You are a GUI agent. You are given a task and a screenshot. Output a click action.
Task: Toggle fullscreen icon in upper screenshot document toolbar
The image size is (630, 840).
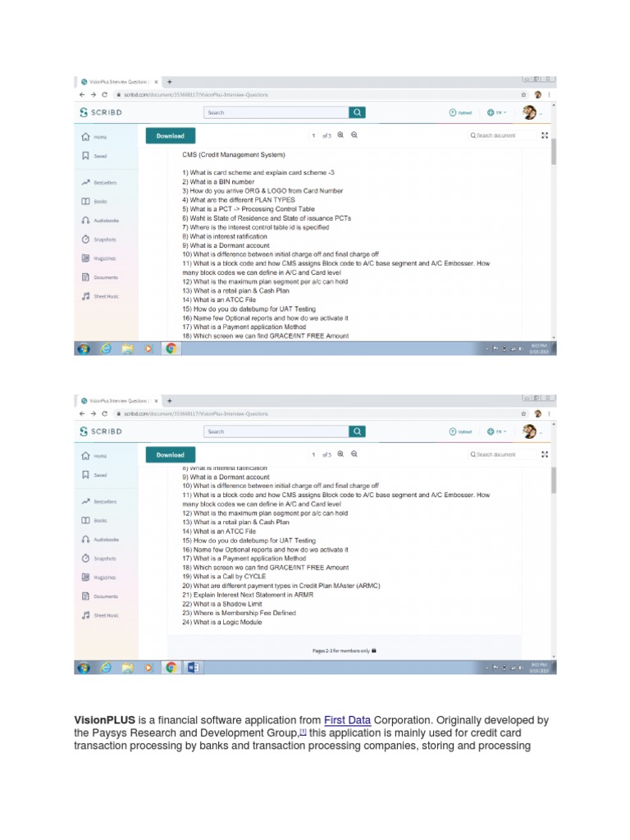tap(545, 135)
